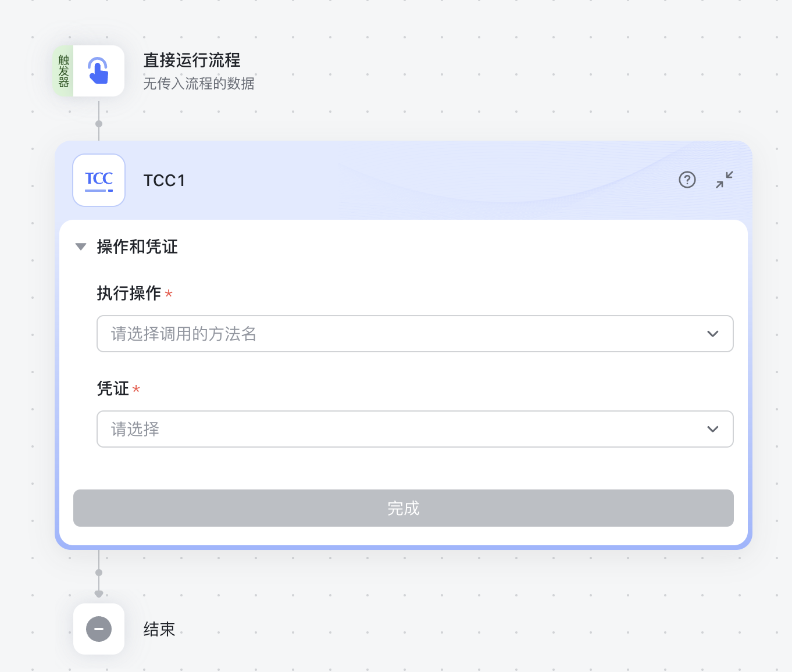
Task: Click the chevron on the 凭证 field
Action: (713, 429)
